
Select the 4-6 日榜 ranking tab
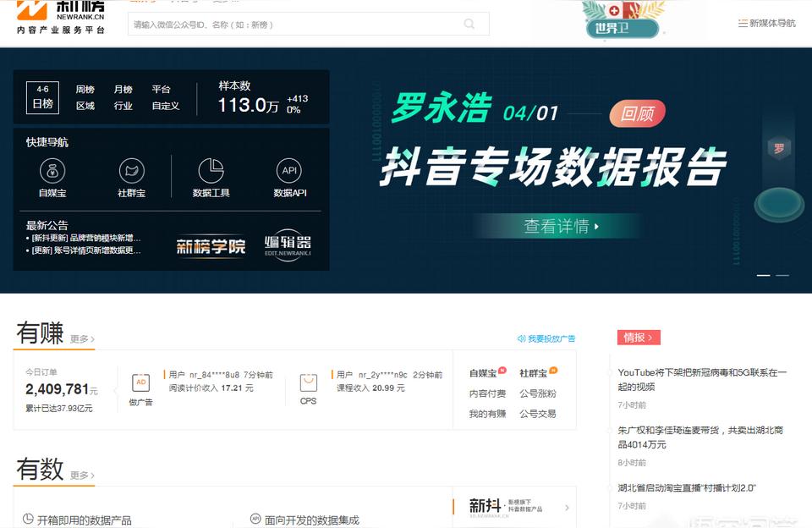click(x=42, y=97)
